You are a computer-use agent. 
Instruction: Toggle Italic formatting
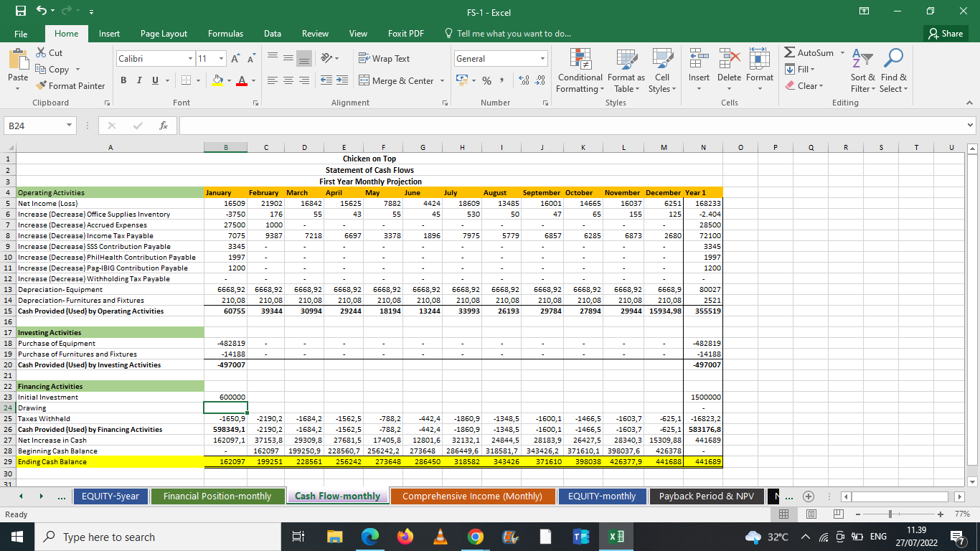pyautogui.click(x=139, y=81)
